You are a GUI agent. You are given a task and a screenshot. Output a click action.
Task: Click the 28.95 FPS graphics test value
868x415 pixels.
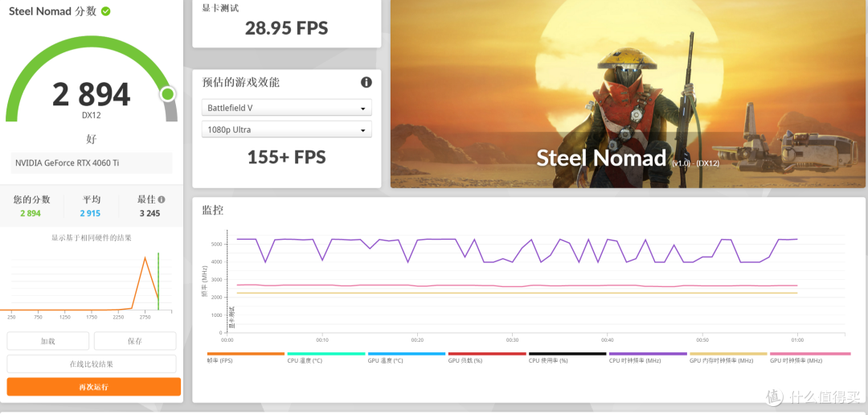click(287, 27)
